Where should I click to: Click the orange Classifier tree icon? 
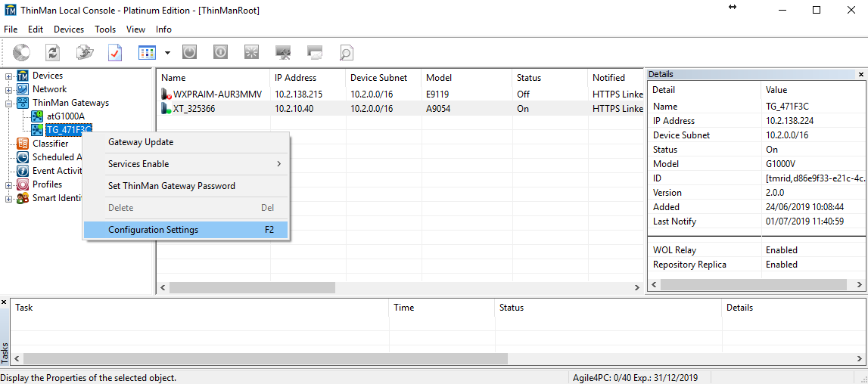click(23, 144)
